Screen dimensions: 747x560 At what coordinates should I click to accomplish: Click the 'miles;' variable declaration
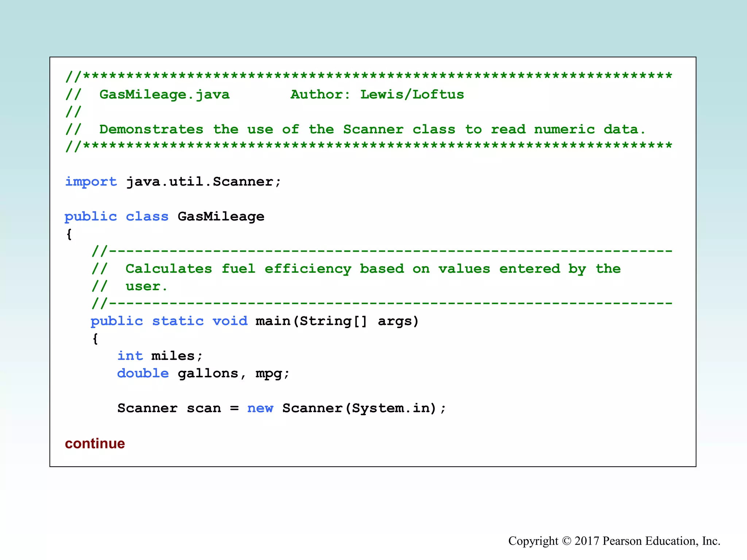coord(177,356)
